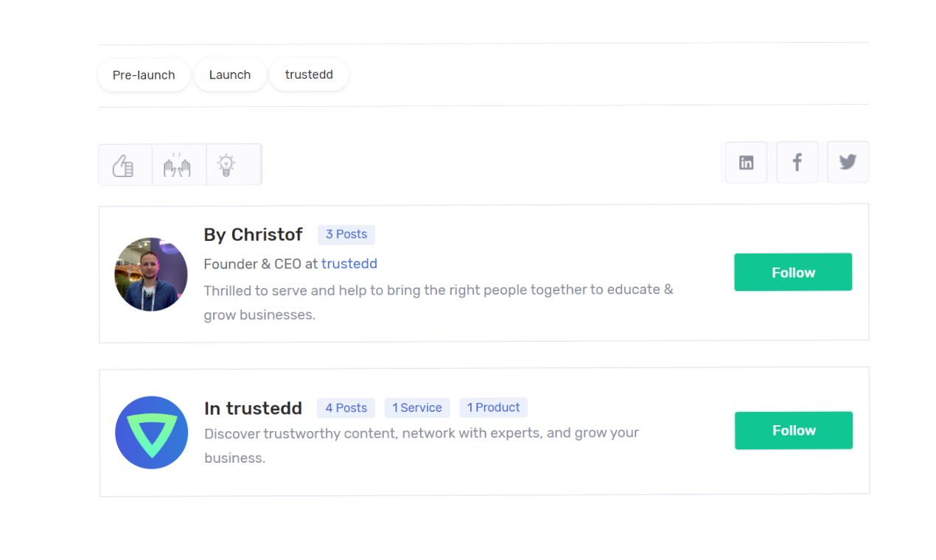
Task: Open the In trustedd company heading
Action: 254,407
